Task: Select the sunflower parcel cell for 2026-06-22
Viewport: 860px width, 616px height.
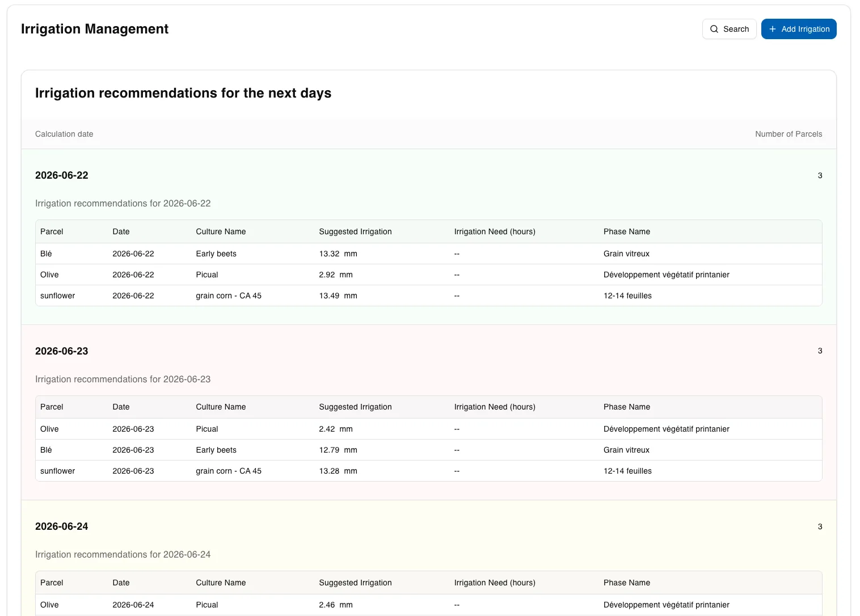Action: point(57,296)
